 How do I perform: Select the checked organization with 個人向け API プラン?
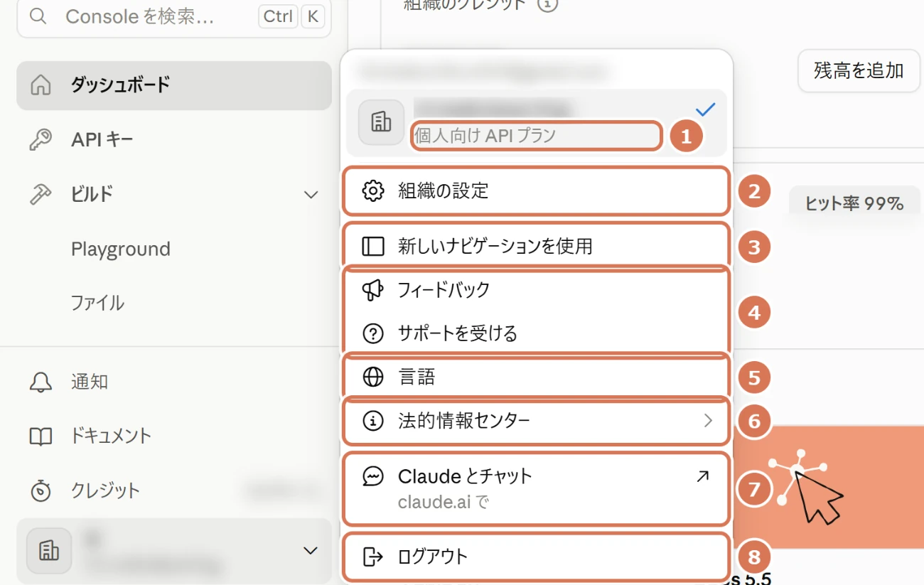click(537, 122)
